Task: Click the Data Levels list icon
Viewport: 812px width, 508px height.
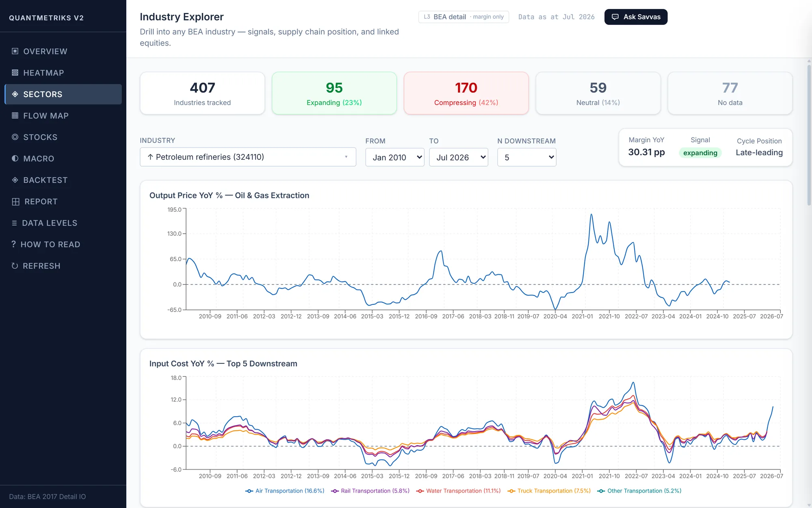Action: 15,223
